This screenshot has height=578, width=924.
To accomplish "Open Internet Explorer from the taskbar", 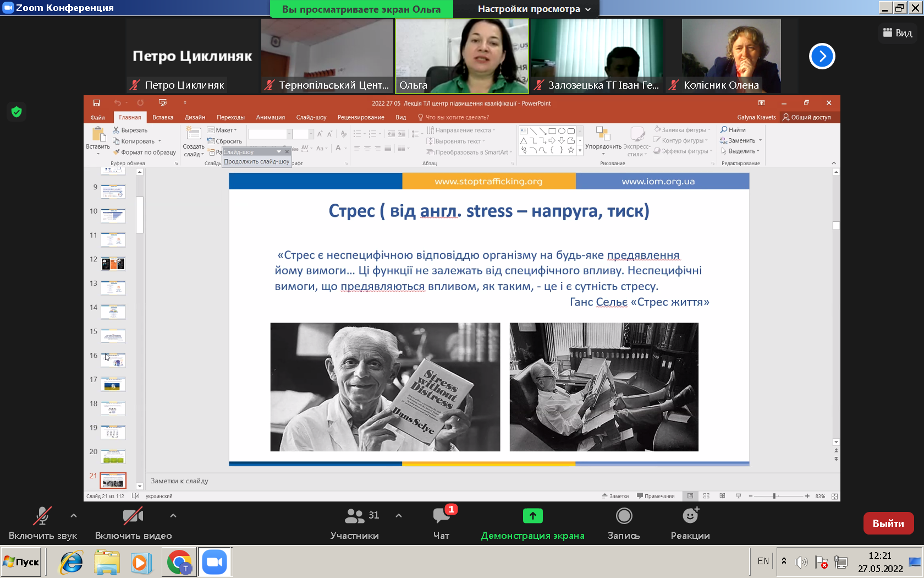I will [71, 562].
